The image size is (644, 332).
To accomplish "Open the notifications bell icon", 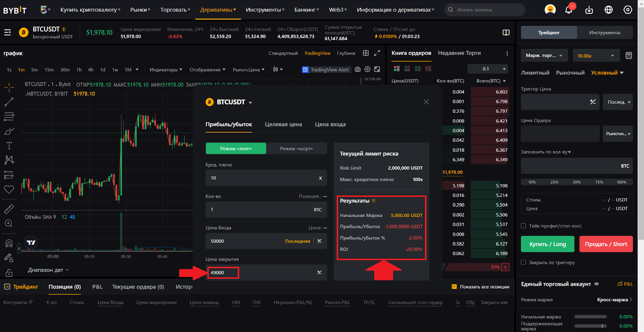I will [568, 10].
